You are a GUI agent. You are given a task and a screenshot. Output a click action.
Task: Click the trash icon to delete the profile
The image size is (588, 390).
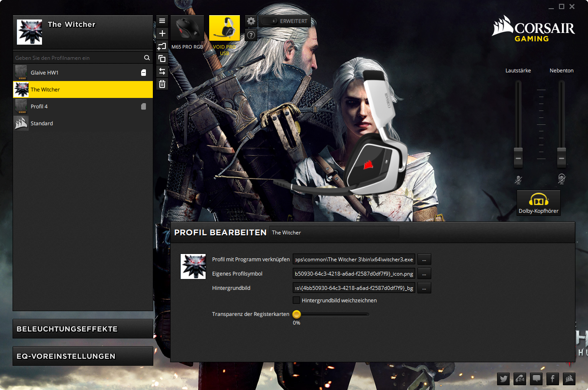tap(162, 84)
